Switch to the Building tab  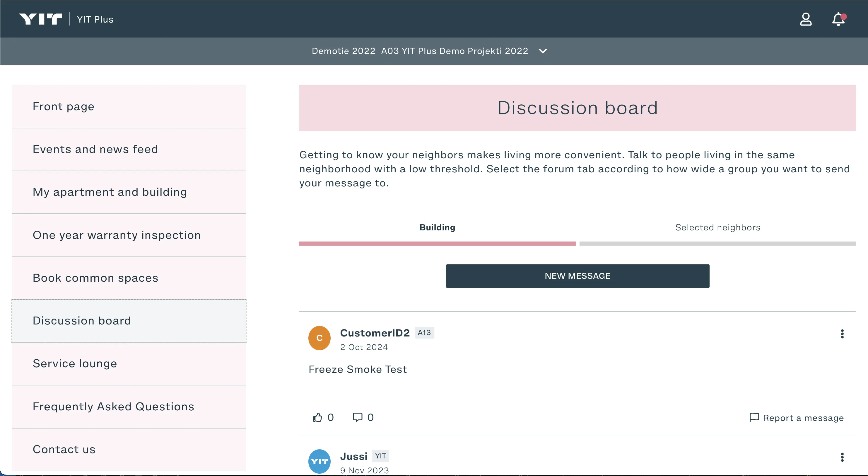[x=437, y=228]
